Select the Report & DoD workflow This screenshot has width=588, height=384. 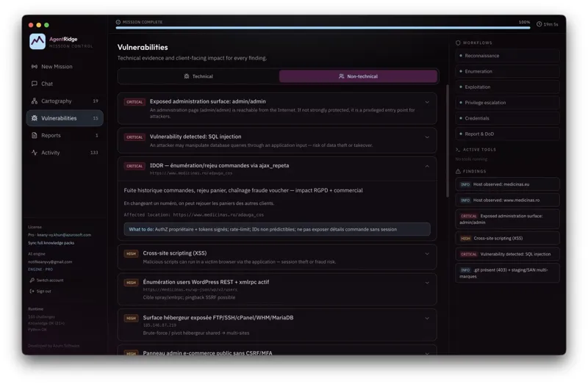click(x=507, y=134)
